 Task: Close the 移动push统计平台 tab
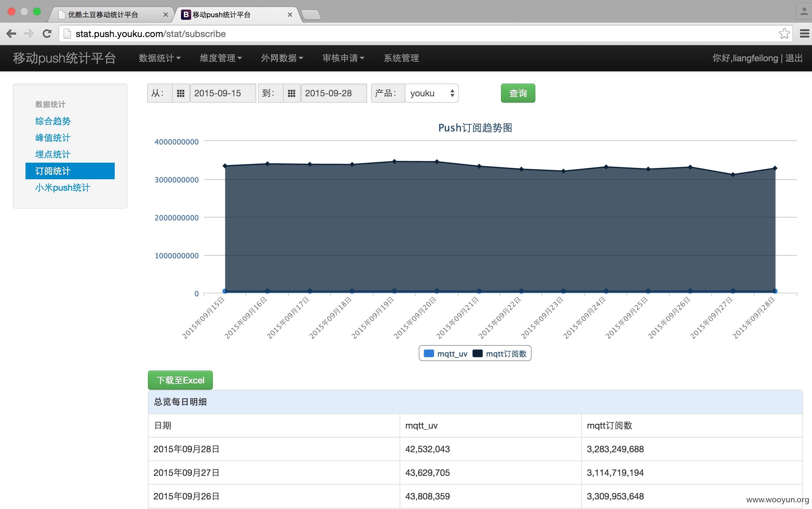coord(290,15)
